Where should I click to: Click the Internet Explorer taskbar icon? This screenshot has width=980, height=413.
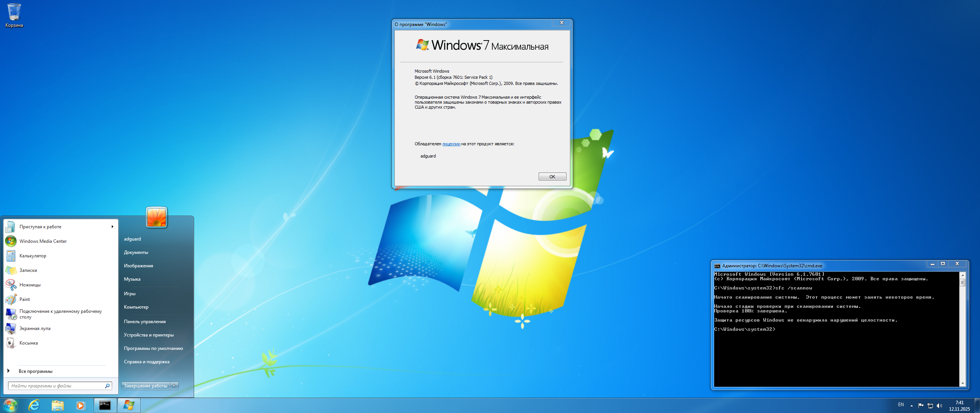[x=34, y=405]
